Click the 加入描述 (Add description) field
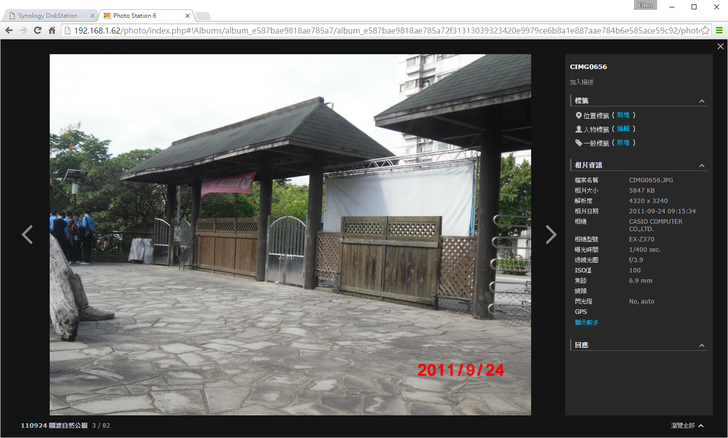The width and height of the screenshot is (728, 438). pos(581,81)
